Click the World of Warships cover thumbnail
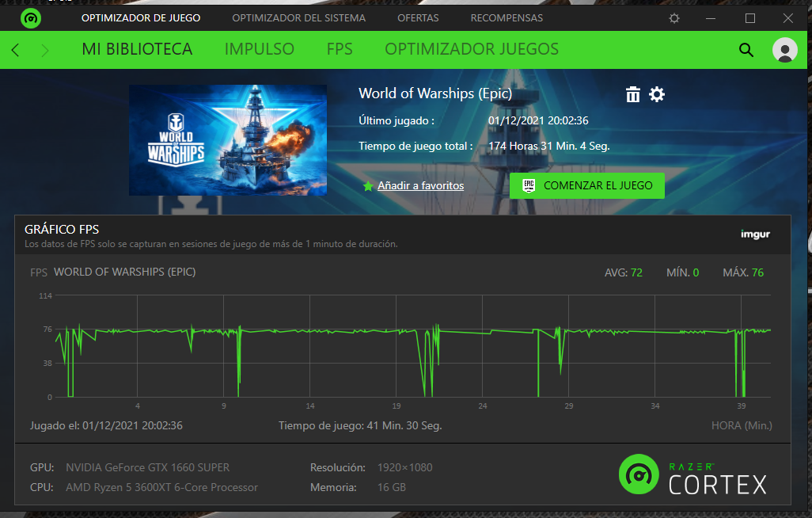 228,140
